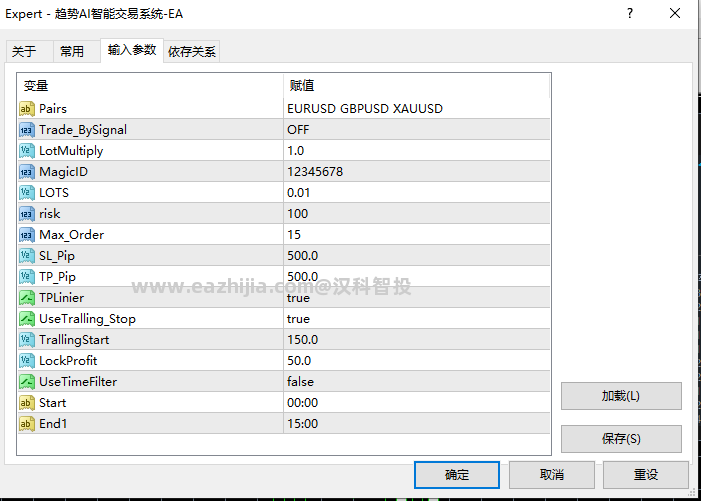Click the integer icon beside risk
This screenshot has height=501, width=701.
click(x=27, y=214)
